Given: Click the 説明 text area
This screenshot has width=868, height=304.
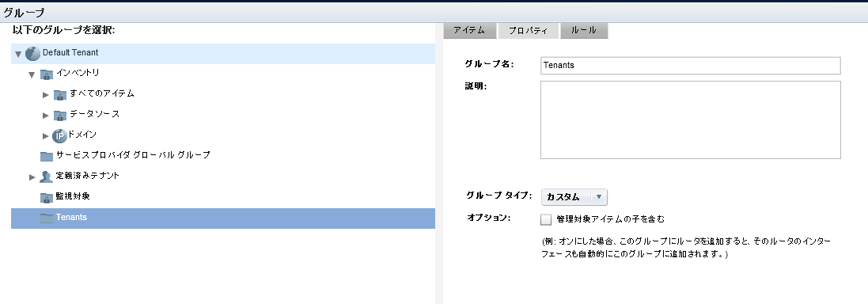Looking at the screenshot, I should pyautogui.click(x=690, y=120).
